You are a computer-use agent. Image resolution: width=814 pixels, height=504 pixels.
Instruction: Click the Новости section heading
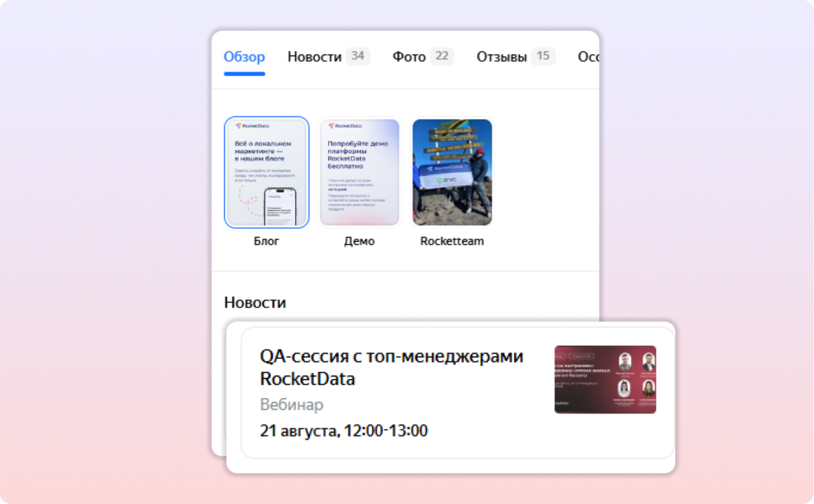255,303
